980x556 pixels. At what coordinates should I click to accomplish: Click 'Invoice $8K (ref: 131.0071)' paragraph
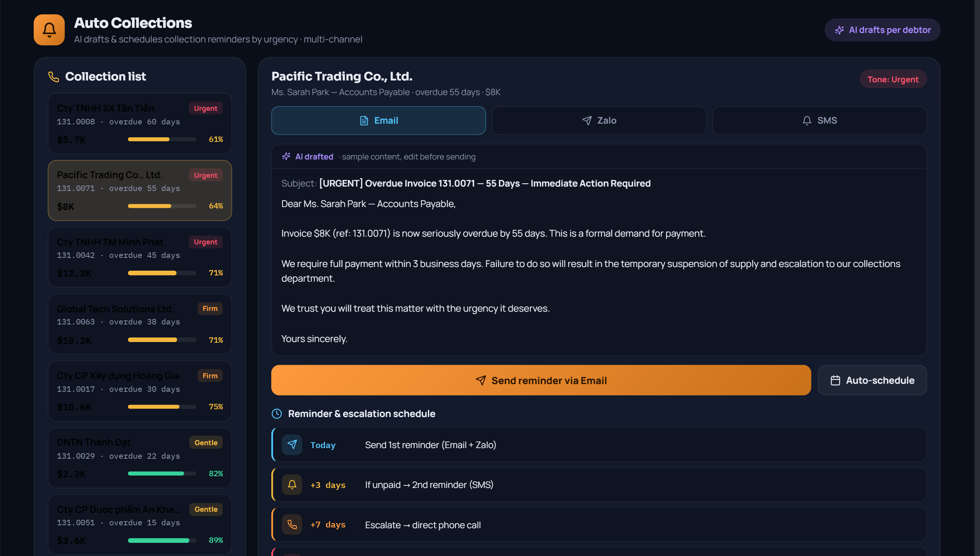[493, 233]
